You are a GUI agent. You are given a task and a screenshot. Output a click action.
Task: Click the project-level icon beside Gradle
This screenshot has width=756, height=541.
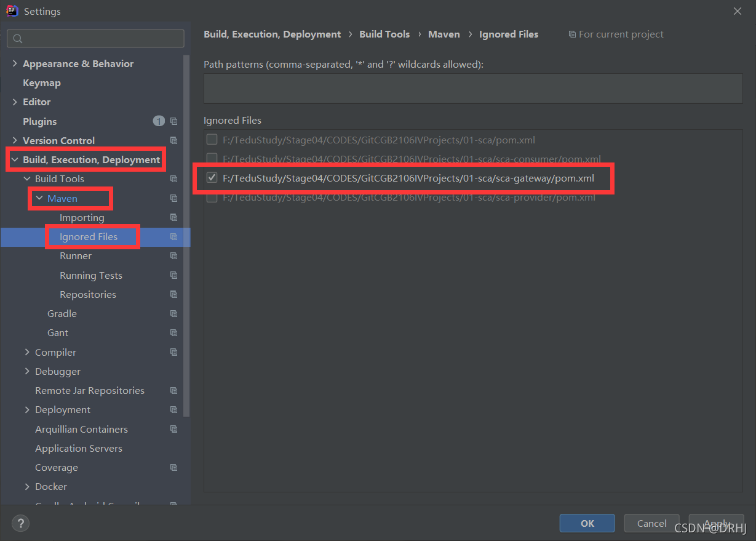click(174, 313)
